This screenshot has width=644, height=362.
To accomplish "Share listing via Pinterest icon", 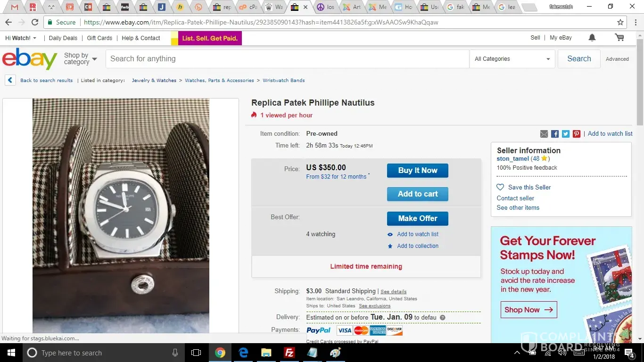I will point(577,134).
